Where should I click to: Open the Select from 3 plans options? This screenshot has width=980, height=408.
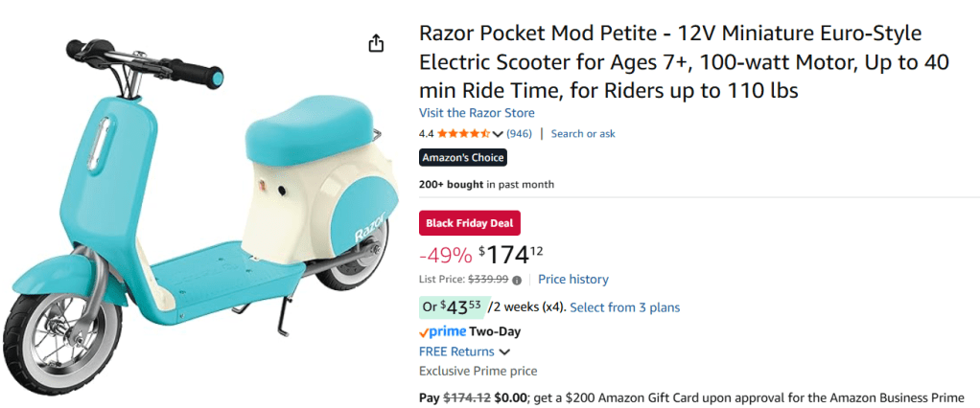click(624, 307)
